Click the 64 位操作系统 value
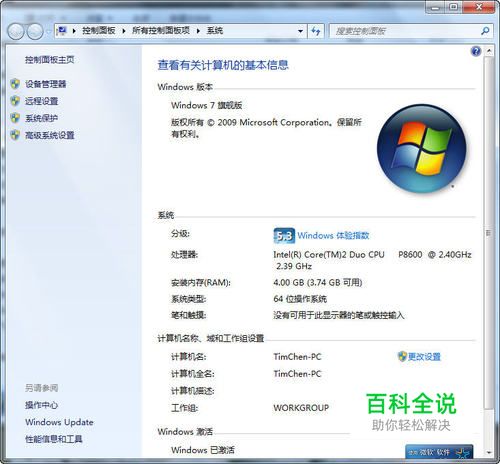 (300, 299)
